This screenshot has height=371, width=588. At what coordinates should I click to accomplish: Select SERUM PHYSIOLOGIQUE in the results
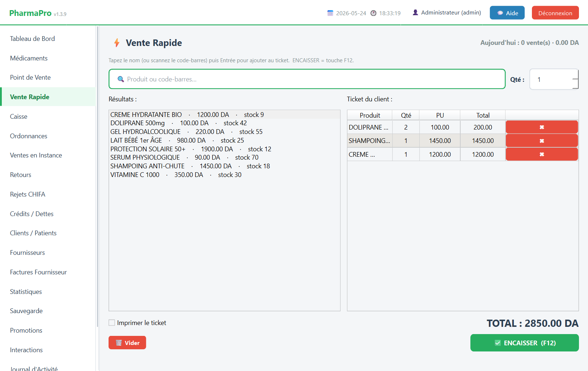pyautogui.click(x=224, y=157)
